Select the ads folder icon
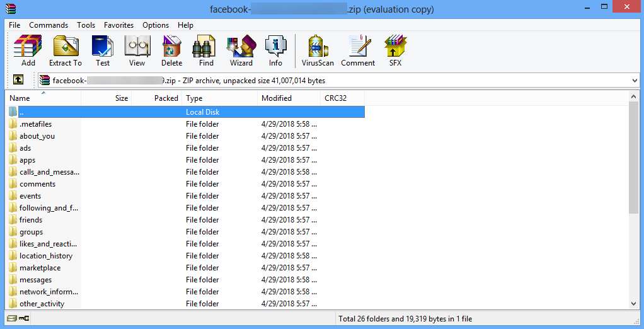The height and width of the screenshot is (329, 644). tap(13, 147)
